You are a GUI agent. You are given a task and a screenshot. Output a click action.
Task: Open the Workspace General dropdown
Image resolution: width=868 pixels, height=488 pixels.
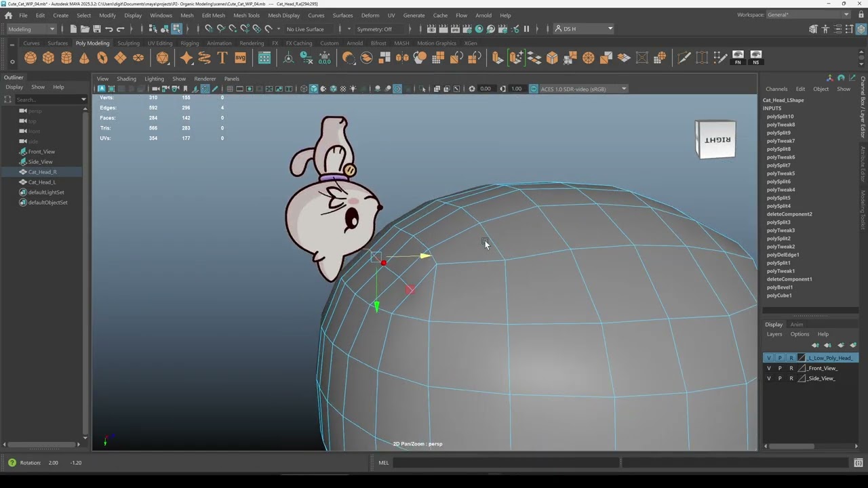coord(808,15)
